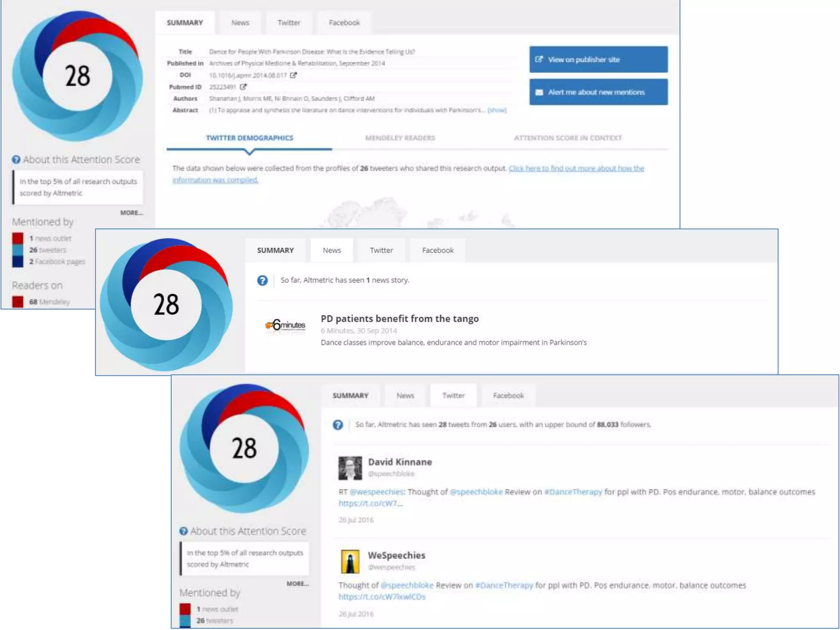Image resolution: width=840 pixels, height=630 pixels.
Task: Open the Attention Score in Context section
Action: [568, 138]
